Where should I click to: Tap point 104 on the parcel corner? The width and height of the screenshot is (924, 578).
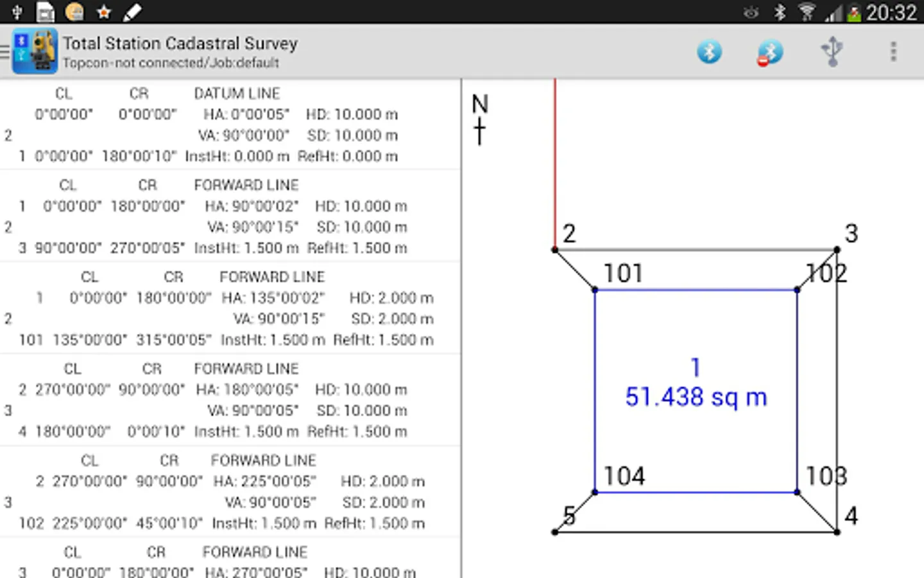pyautogui.click(x=595, y=492)
